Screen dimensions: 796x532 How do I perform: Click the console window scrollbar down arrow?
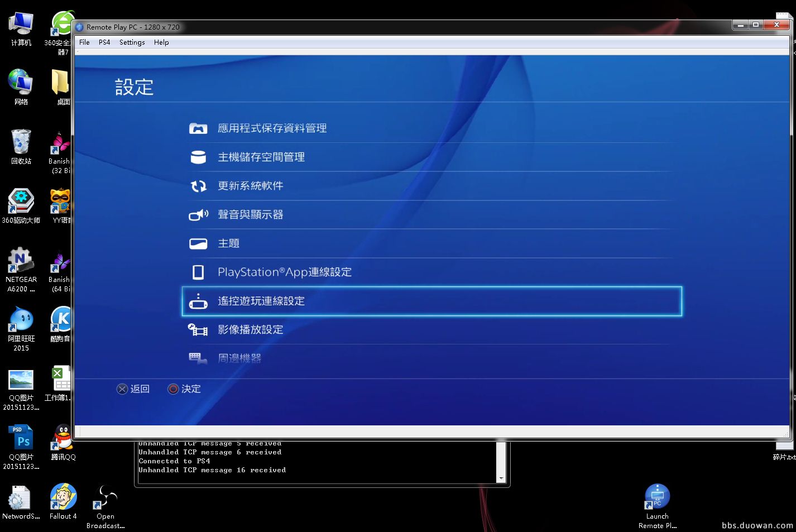pyautogui.click(x=501, y=478)
